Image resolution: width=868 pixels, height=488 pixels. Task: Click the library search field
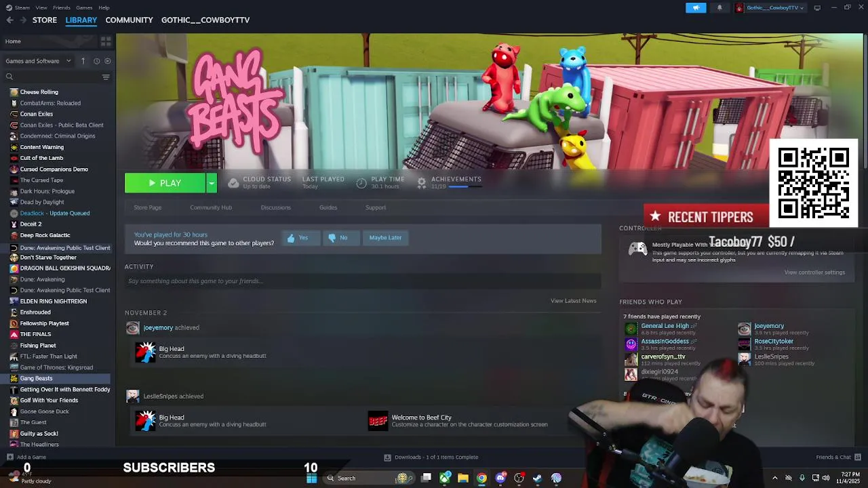pos(58,77)
